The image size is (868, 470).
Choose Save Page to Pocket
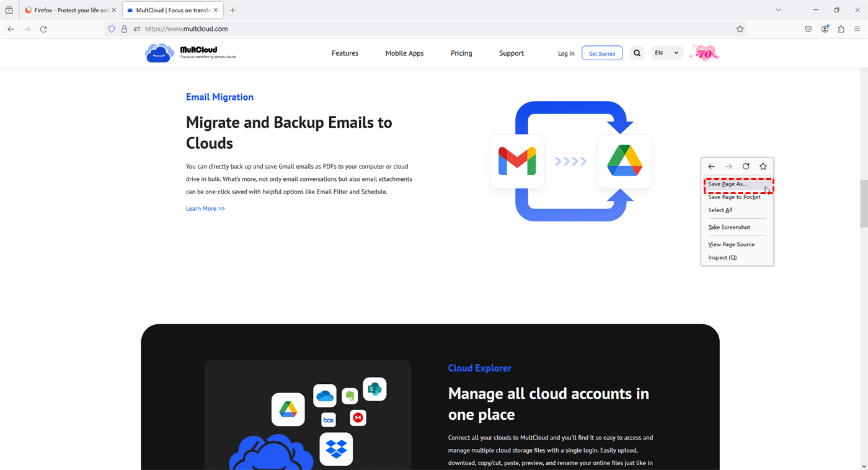738,197
